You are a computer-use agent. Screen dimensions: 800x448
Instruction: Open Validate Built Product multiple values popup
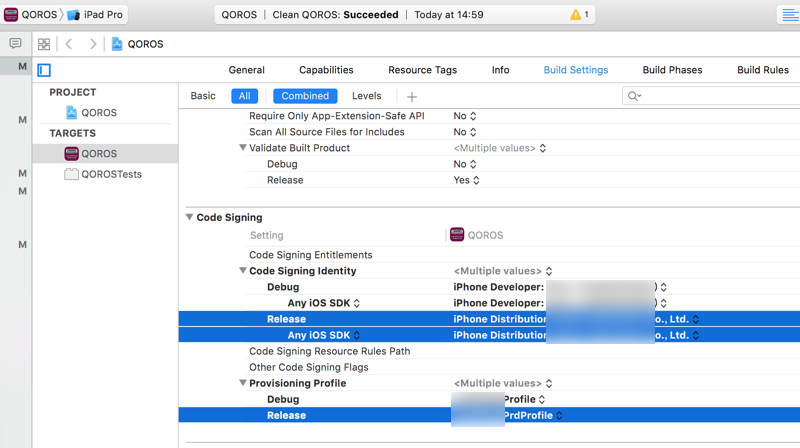click(499, 148)
